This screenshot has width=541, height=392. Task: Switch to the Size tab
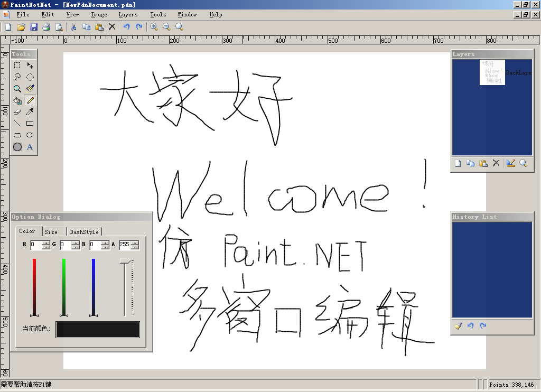click(x=51, y=232)
